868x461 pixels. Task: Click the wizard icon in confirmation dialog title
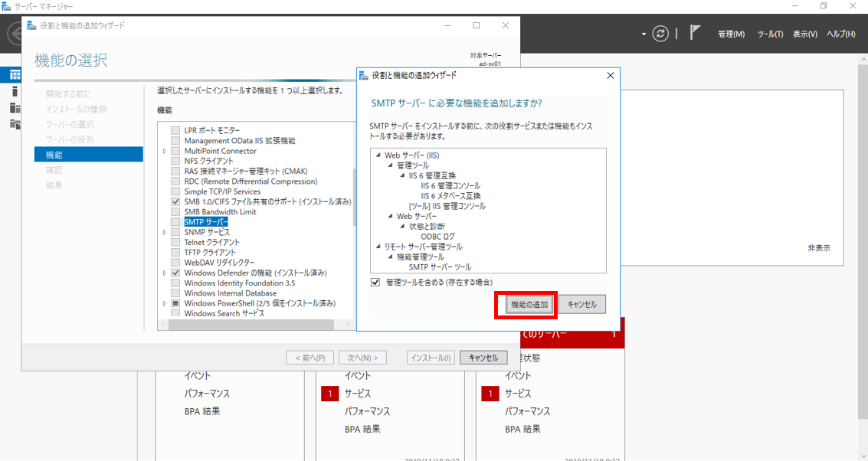[x=364, y=75]
